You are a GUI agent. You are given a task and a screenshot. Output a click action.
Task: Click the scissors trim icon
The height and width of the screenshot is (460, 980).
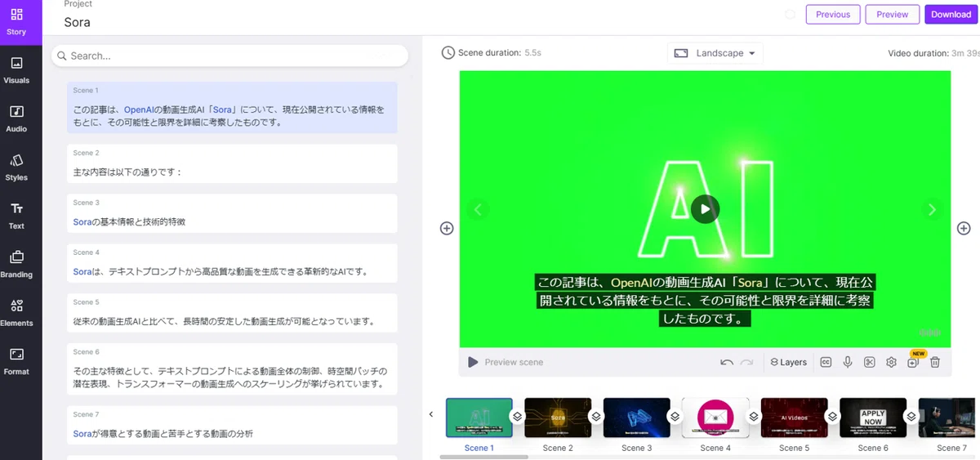[x=870, y=362]
